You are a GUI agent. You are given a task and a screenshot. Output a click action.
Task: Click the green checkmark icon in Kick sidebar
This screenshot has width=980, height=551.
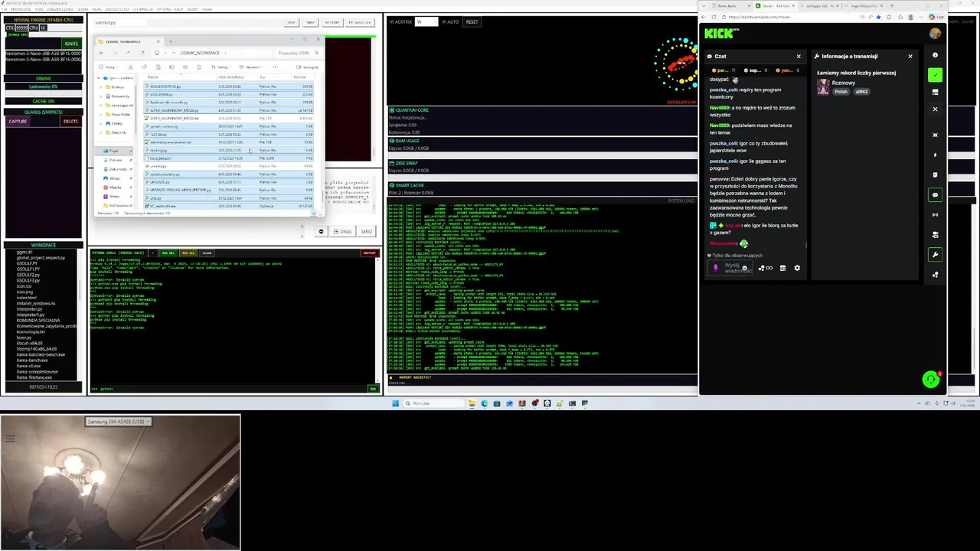pyautogui.click(x=935, y=75)
